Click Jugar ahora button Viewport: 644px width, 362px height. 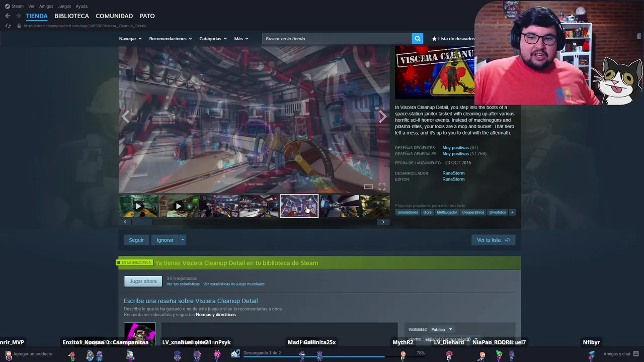click(x=143, y=281)
